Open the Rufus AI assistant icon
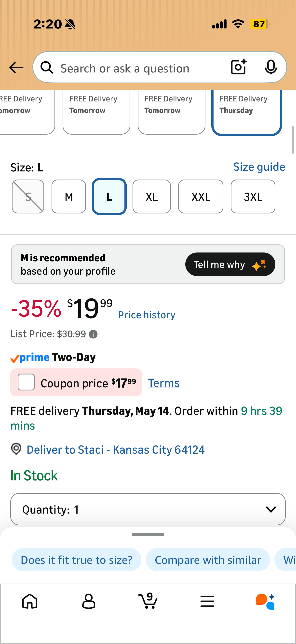 [x=265, y=601]
